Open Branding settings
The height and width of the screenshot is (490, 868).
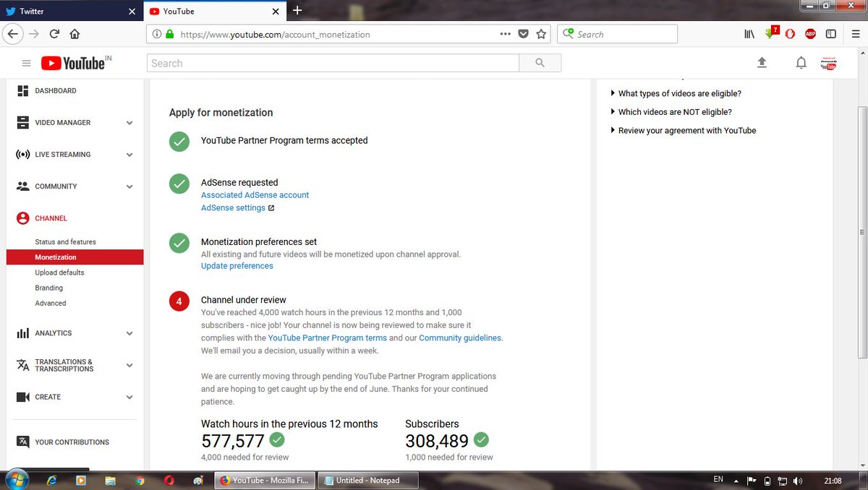click(x=48, y=288)
